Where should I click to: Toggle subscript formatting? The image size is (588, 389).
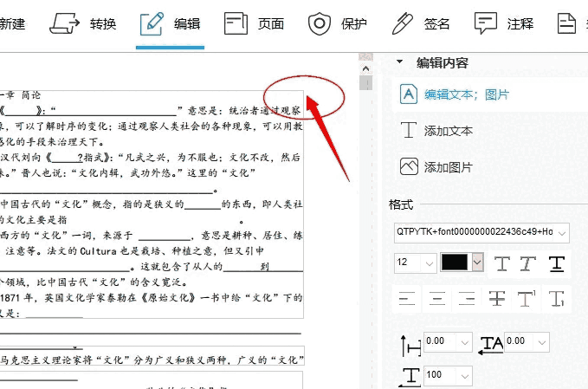(557, 299)
